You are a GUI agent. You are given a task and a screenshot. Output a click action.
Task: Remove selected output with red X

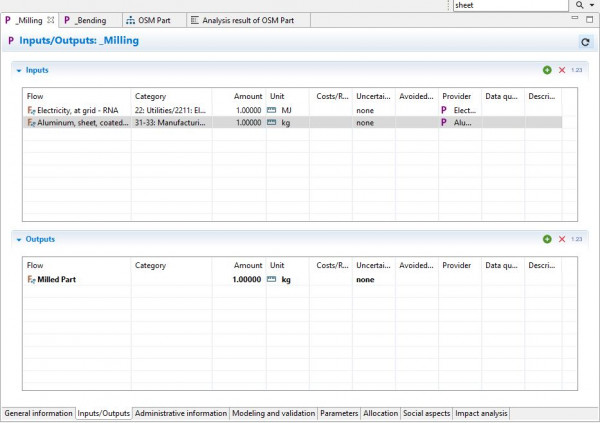(562, 239)
